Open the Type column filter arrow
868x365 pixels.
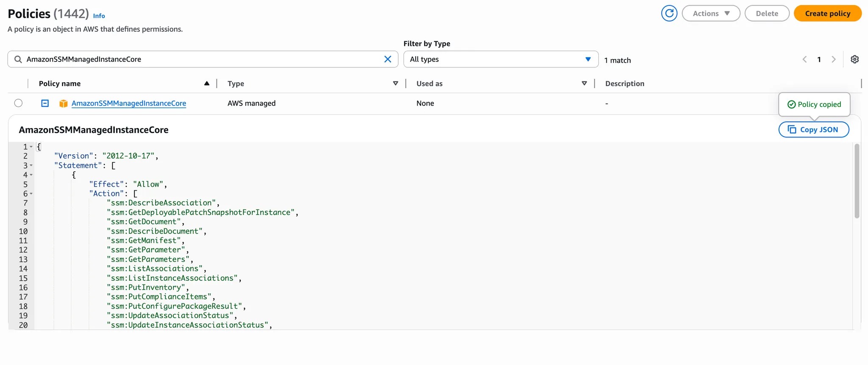tap(395, 84)
